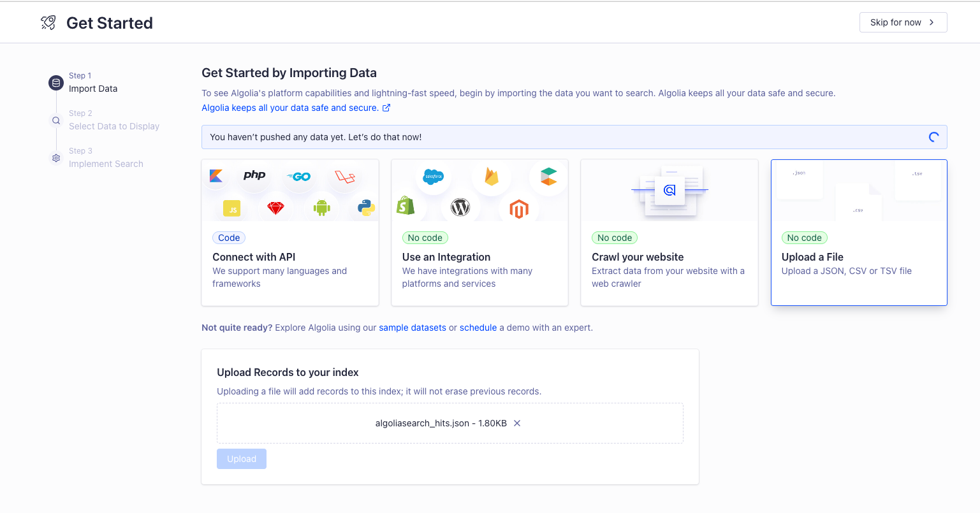Click the Magento logo icon
The width and height of the screenshot is (980, 513).
519,208
